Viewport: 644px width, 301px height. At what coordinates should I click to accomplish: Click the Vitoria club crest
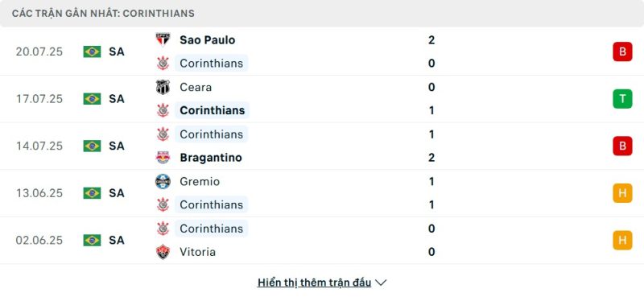point(163,252)
